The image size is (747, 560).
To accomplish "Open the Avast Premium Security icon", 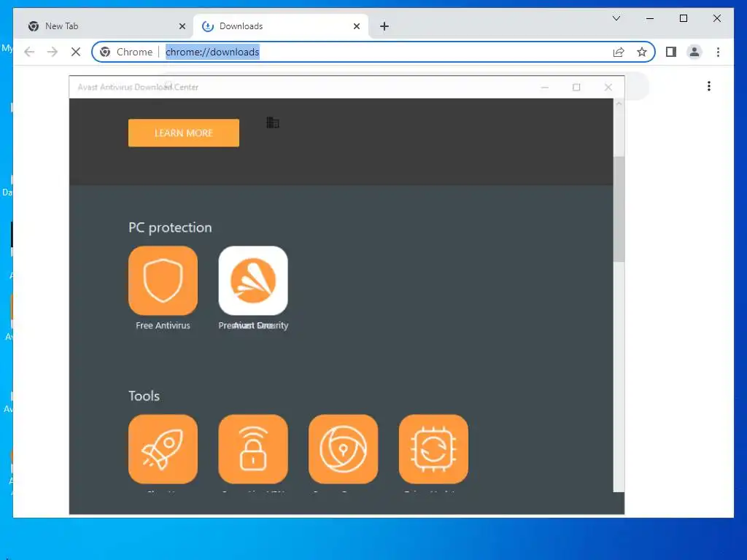I will (253, 281).
